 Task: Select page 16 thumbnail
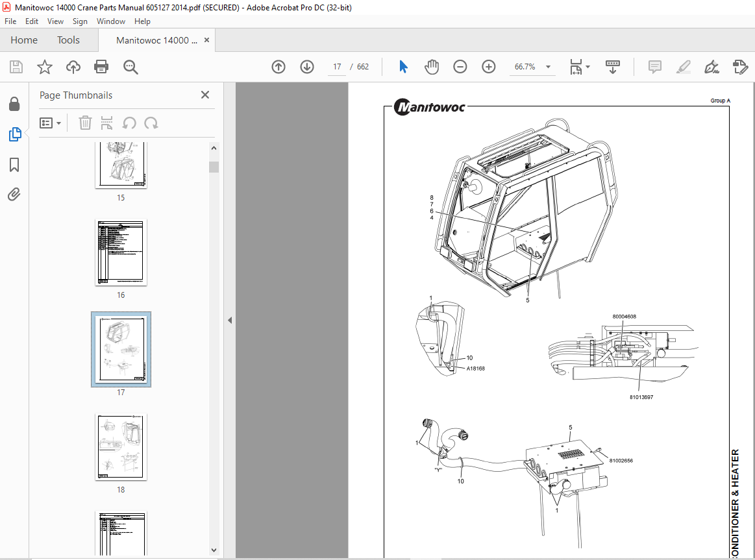pos(121,252)
